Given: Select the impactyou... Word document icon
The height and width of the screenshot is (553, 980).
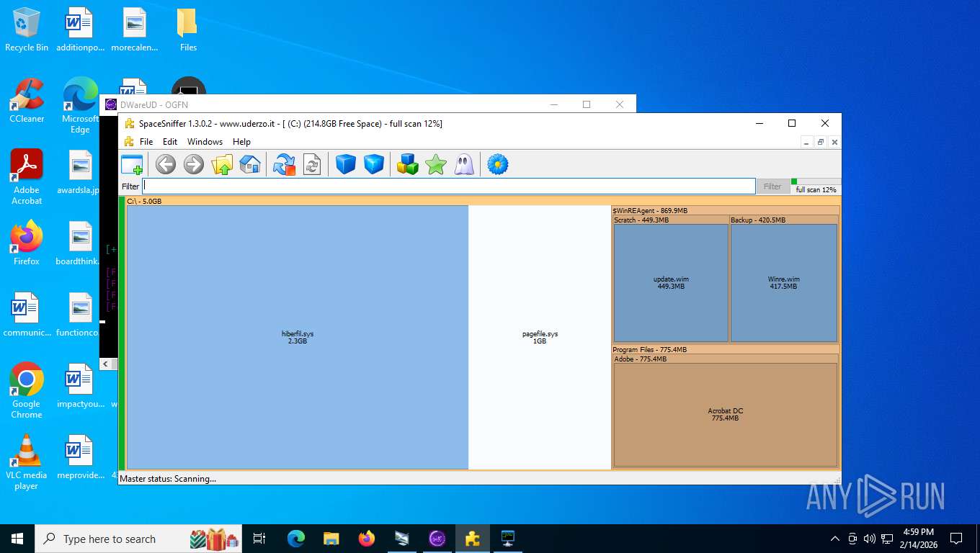Looking at the screenshot, I should [x=80, y=386].
